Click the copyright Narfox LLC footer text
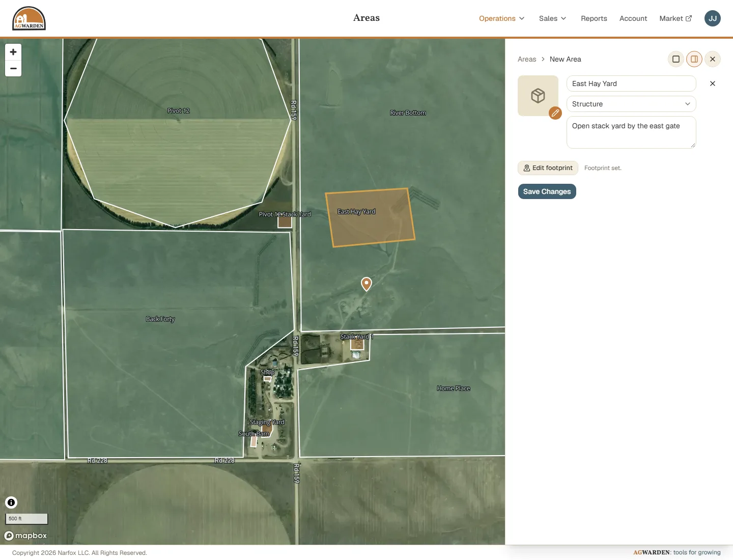Image resolution: width=733 pixels, height=560 pixels. coord(79,553)
